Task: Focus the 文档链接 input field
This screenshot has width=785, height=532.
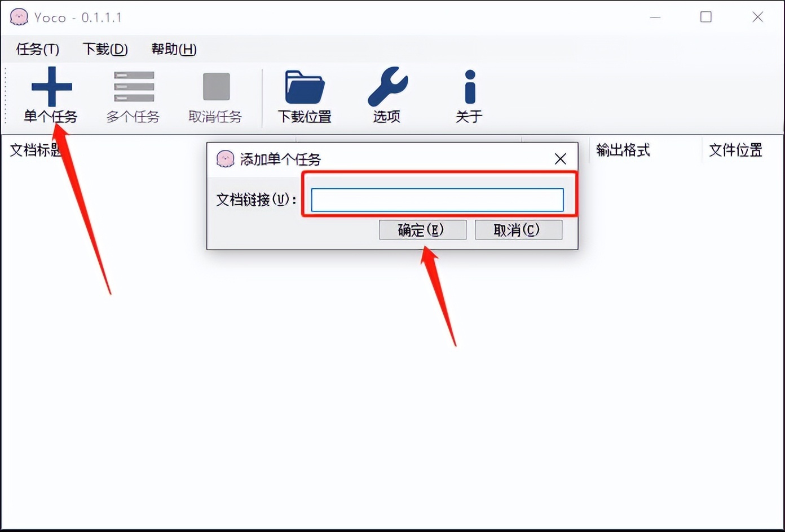Action: 437,200
